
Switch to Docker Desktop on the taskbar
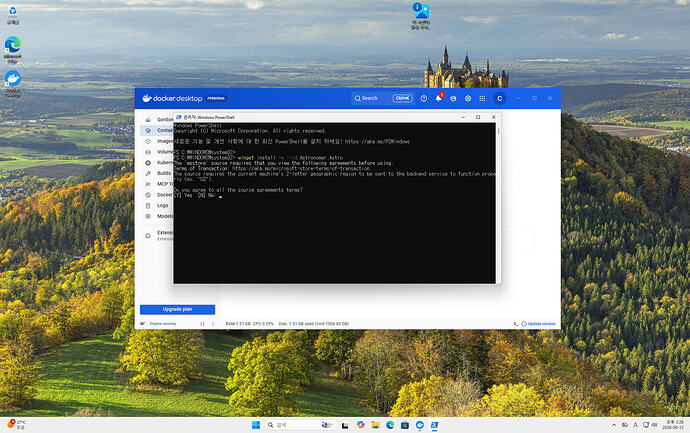[420, 425]
